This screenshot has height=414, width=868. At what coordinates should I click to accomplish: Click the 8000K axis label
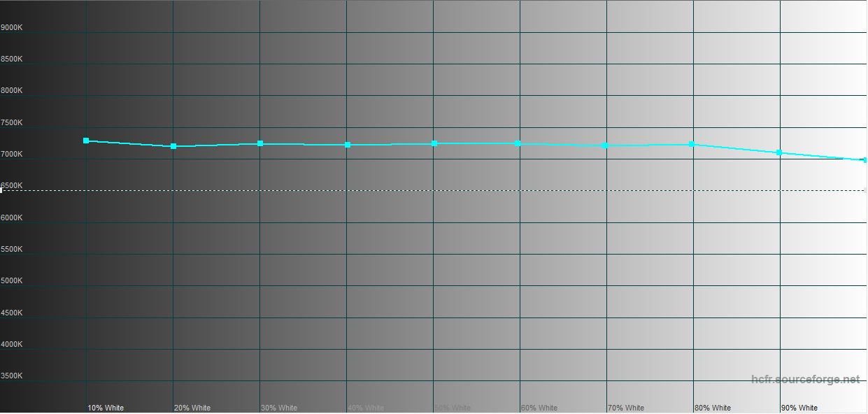tap(12, 91)
